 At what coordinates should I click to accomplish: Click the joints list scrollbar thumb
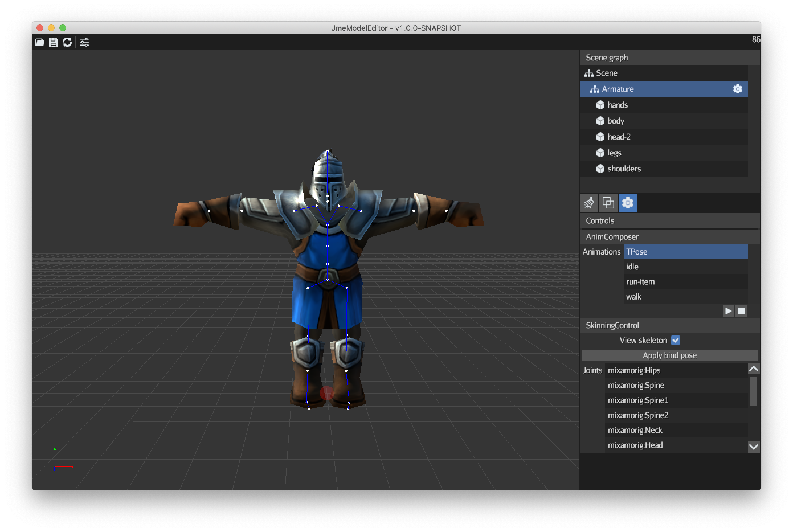pos(753,391)
